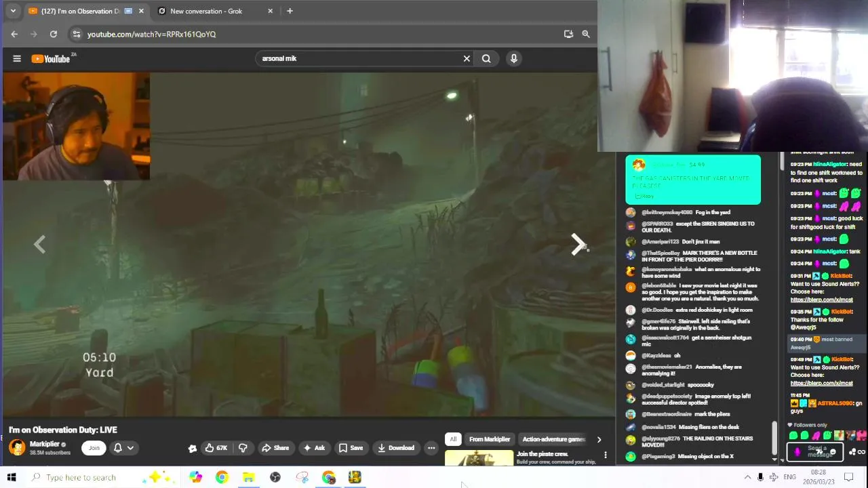Like the video with 67K thumbs up
868x488 pixels.
(x=216, y=448)
